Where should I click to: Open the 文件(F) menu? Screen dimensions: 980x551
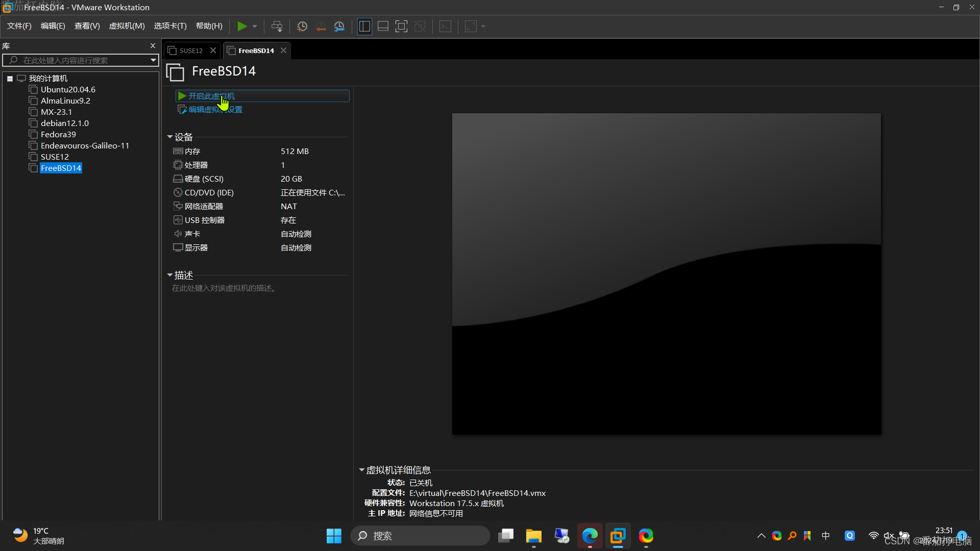19,26
